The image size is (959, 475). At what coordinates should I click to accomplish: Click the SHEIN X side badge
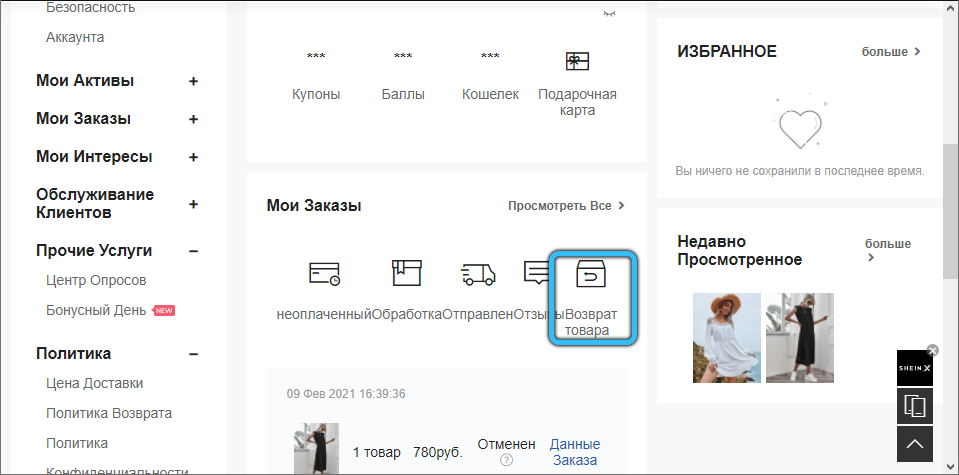click(914, 368)
